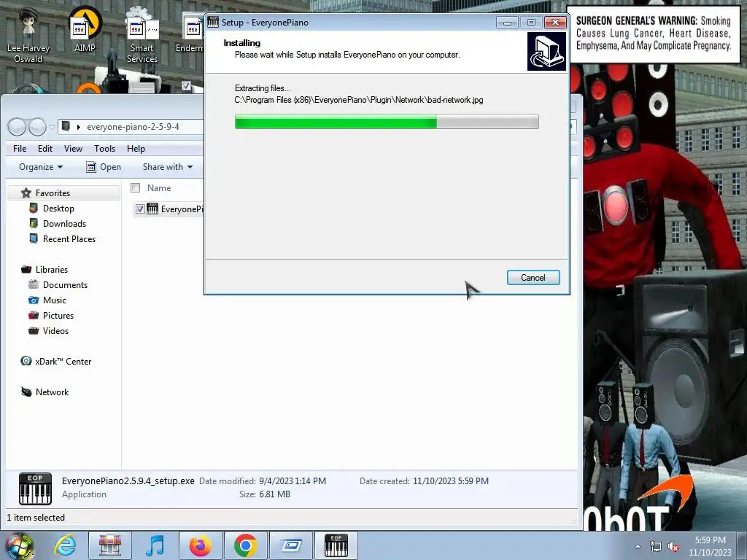Launch Internet Explorer from taskbar
The height and width of the screenshot is (560, 747).
pyautogui.click(x=65, y=545)
